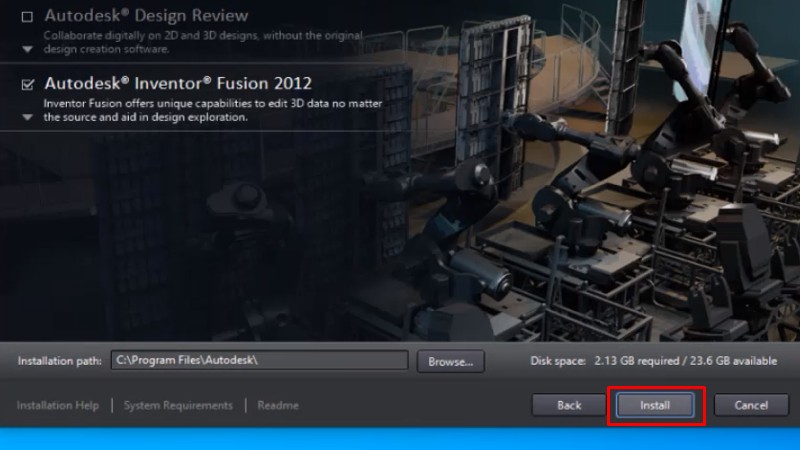The width and height of the screenshot is (800, 450).
Task: Click the blue desktop strip below installer
Action: (x=400, y=439)
